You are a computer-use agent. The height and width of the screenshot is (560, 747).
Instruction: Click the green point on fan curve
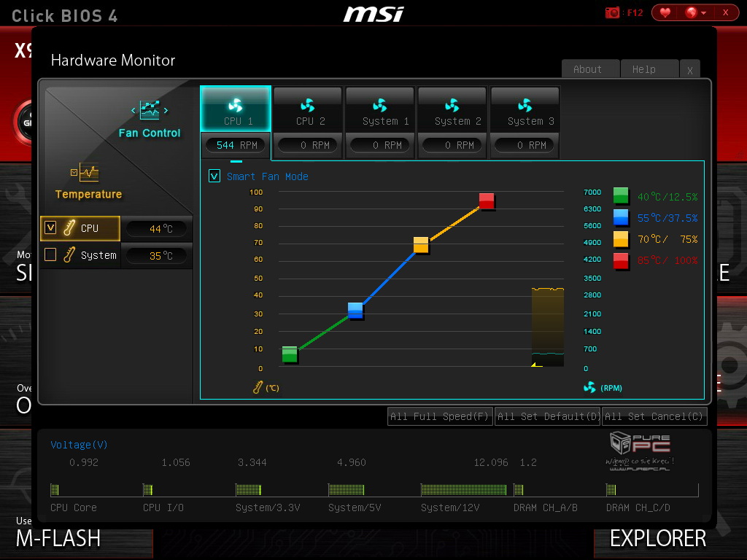point(290,354)
